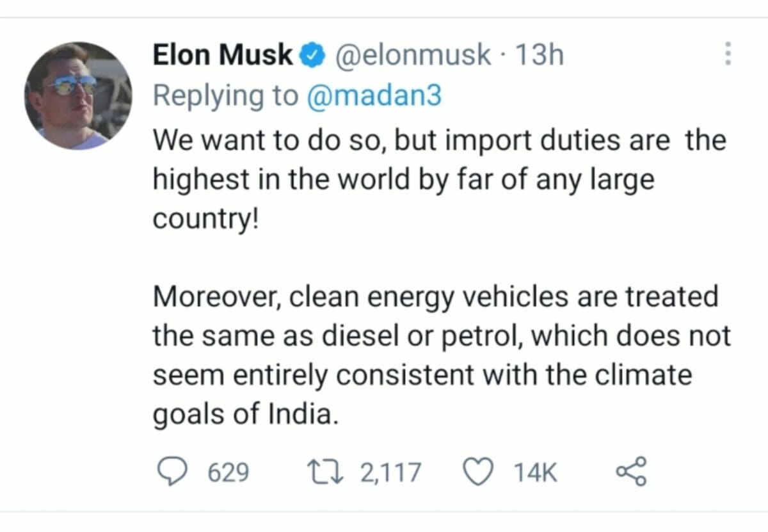Open the three-dot more options menu
The height and width of the screenshot is (532, 768).
(x=728, y=54)
